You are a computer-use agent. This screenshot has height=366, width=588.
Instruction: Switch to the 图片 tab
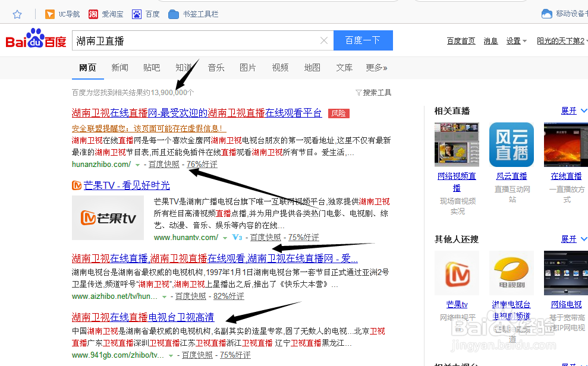point(248,67)
